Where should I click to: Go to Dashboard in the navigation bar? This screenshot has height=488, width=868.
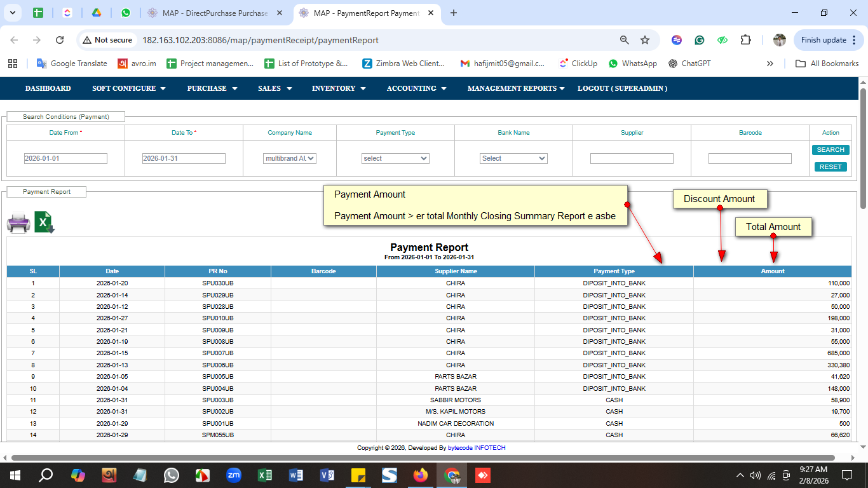tap(48, 88)
